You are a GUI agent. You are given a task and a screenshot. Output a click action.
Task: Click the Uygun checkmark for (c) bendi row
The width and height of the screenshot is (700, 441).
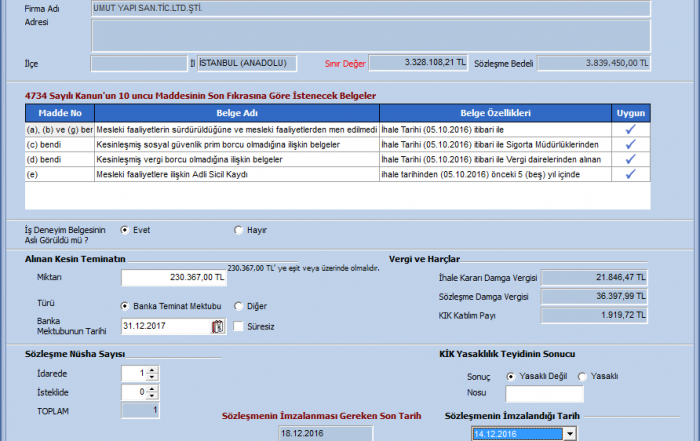pos(630,144)
